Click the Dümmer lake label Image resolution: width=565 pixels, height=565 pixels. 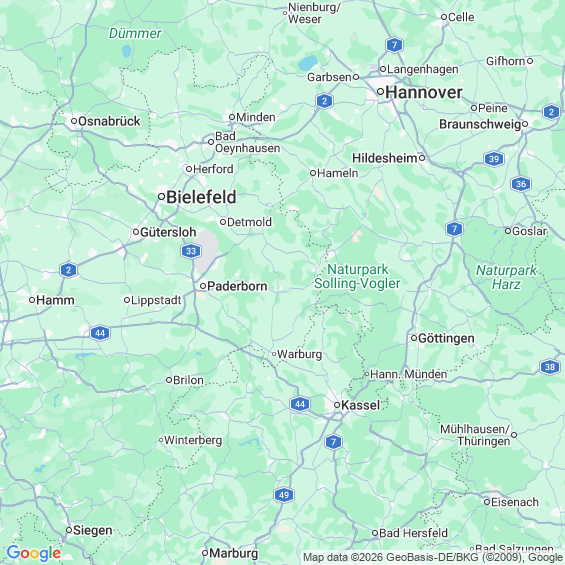pyautogui.click(x=135, y=34)
